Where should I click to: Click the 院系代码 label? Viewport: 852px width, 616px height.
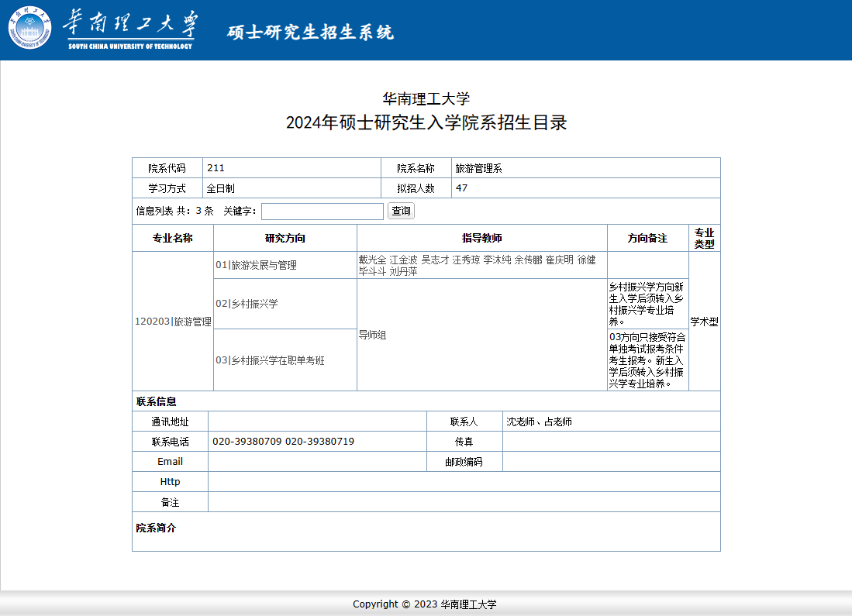pyautogui.click(x=167, y=168)
